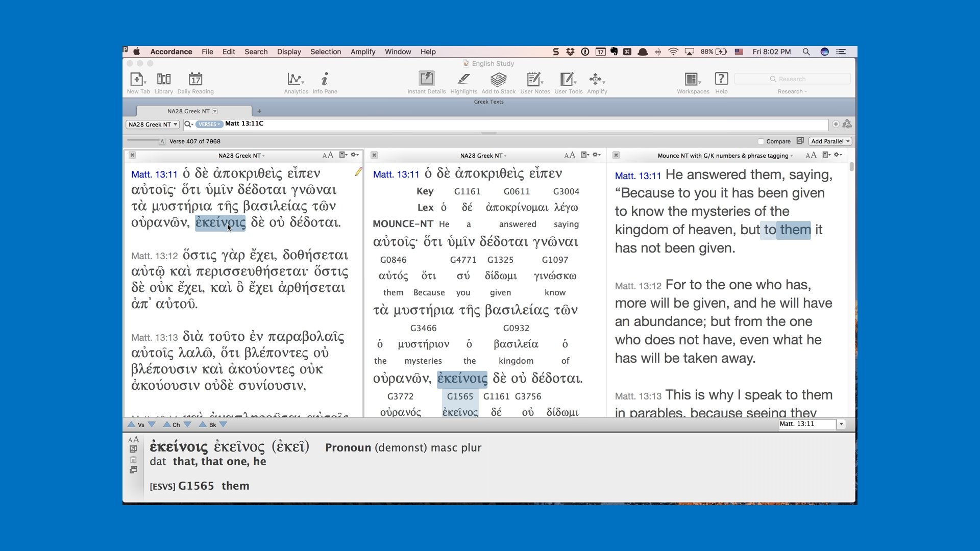The image size is (980, 551).
Task: Click the Research search field
Action: coord(792,79)
